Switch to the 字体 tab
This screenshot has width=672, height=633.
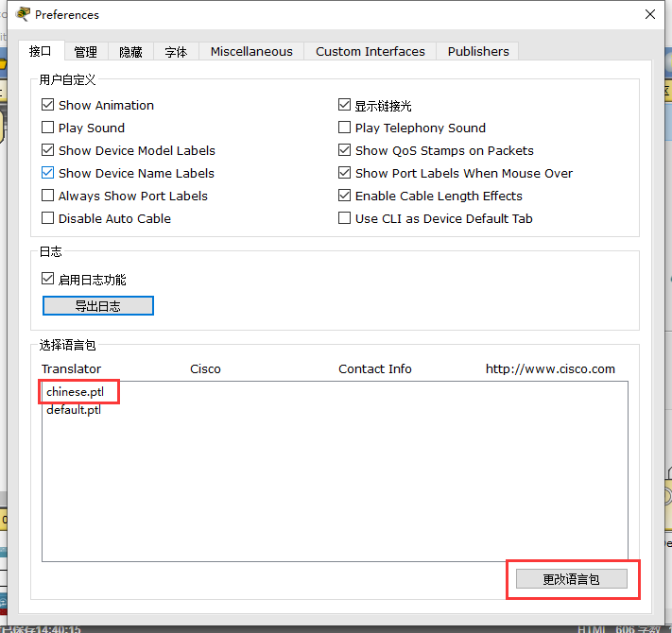click(x=176, y=52)
